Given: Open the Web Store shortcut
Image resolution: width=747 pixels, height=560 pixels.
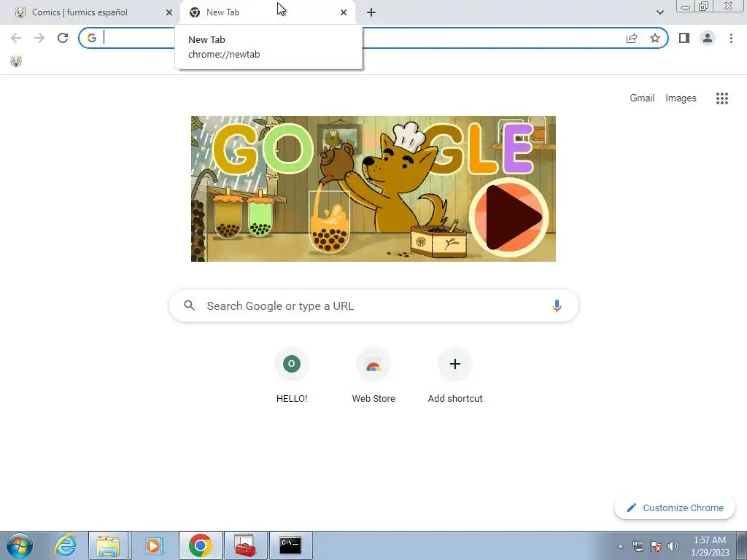Looking at the screenshot, I should tap(373, 376).
